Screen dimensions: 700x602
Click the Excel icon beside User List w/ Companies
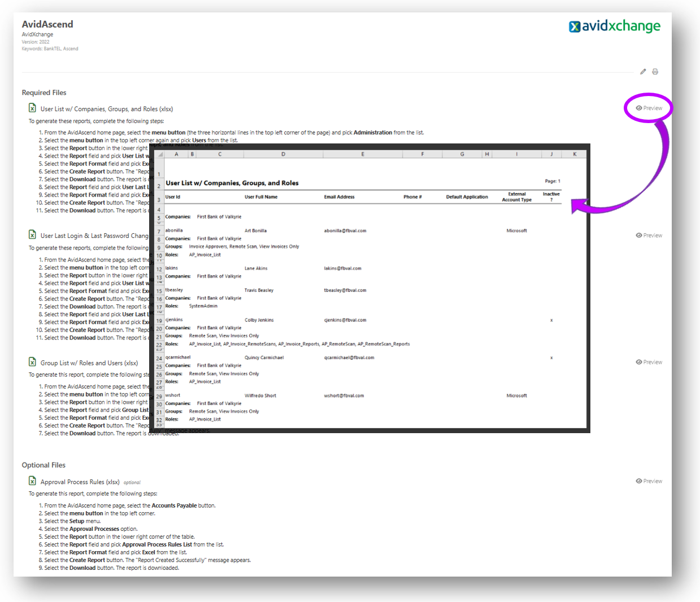point(32,108)
